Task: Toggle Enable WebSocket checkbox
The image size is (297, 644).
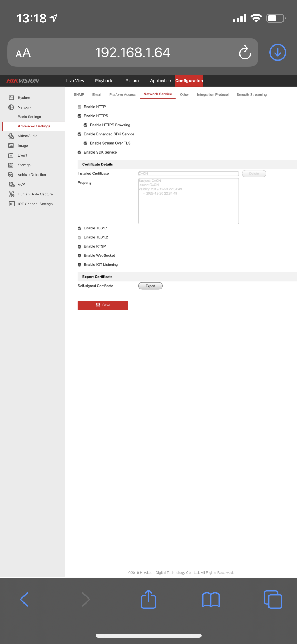Action: coord(79,256)
